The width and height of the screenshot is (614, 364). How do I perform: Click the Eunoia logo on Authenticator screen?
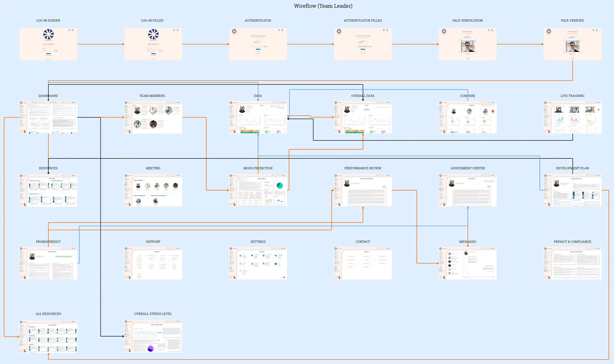pyautogui.click(x=234, y=31)
